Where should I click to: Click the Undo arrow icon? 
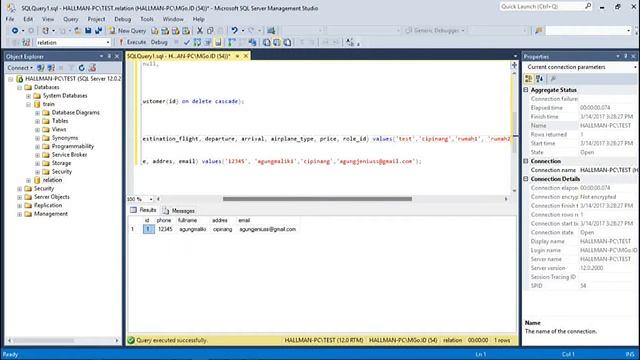234,31
